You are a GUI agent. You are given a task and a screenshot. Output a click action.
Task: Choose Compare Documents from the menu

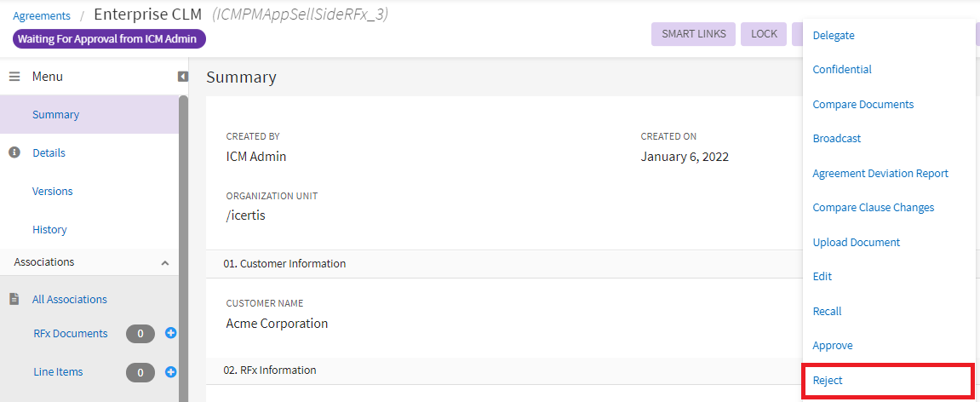coord(863,105)
